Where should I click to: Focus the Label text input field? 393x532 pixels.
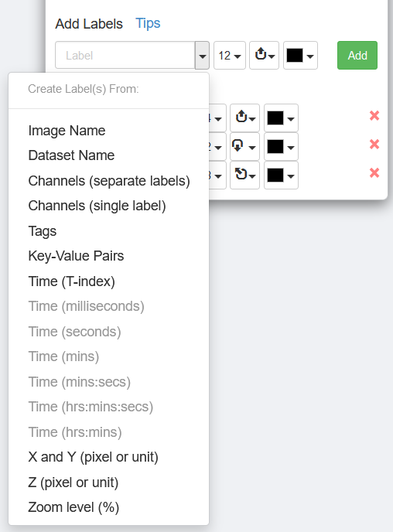(x=125, y=56)
